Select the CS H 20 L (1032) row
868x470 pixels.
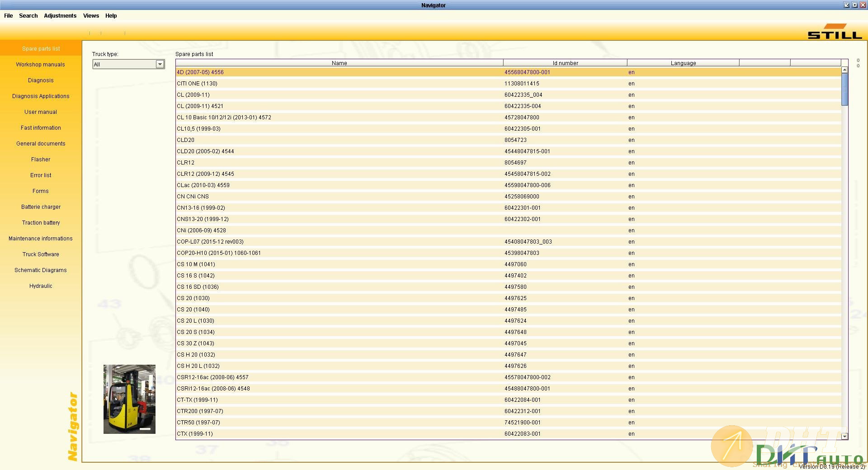pyautogui.click(x=508, y=366)
